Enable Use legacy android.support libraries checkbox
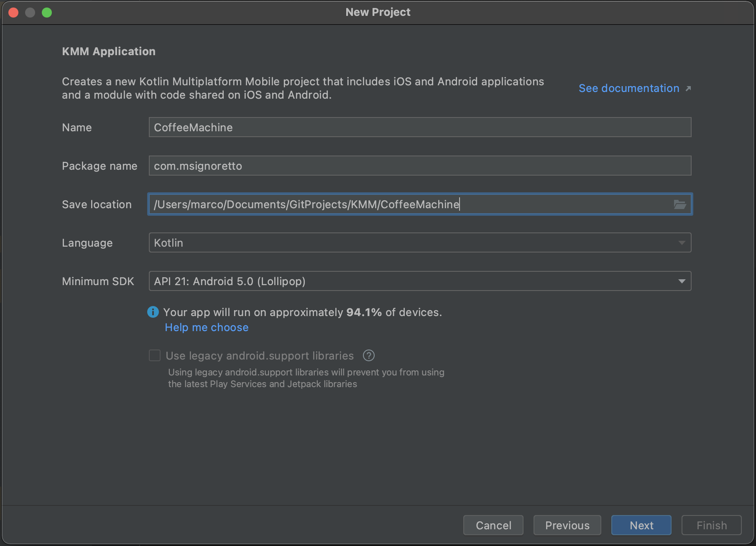 pyautogui.click(x=155, y=356)
